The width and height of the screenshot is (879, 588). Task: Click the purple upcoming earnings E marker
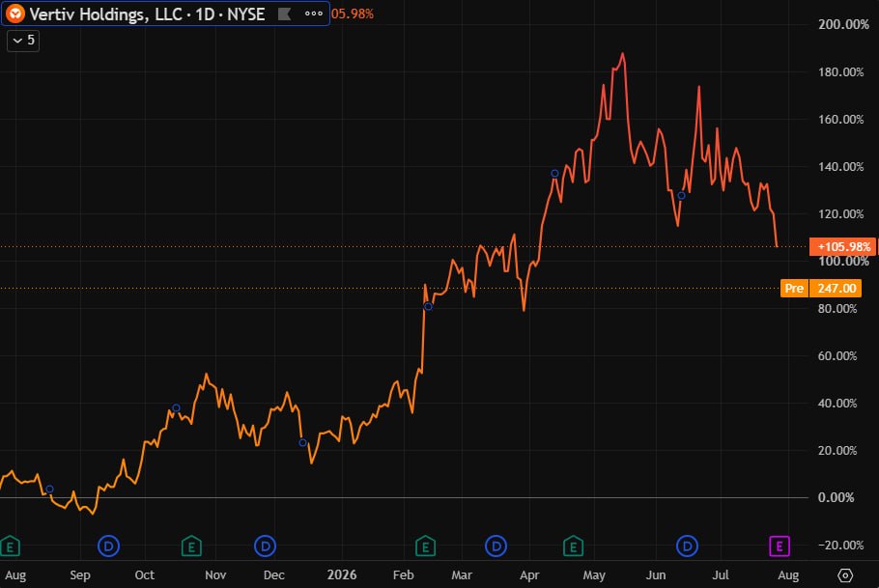780,546
